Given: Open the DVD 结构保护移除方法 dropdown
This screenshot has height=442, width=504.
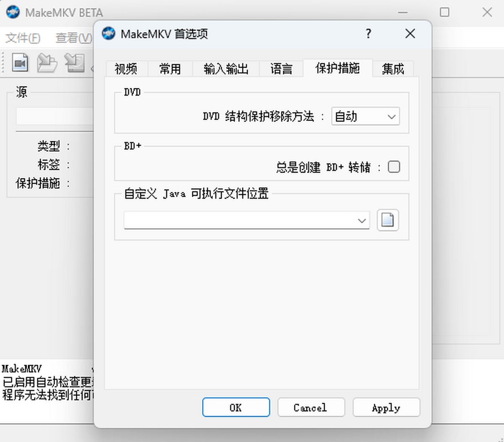Looking at the screenshot, I should tap(365, 116).
